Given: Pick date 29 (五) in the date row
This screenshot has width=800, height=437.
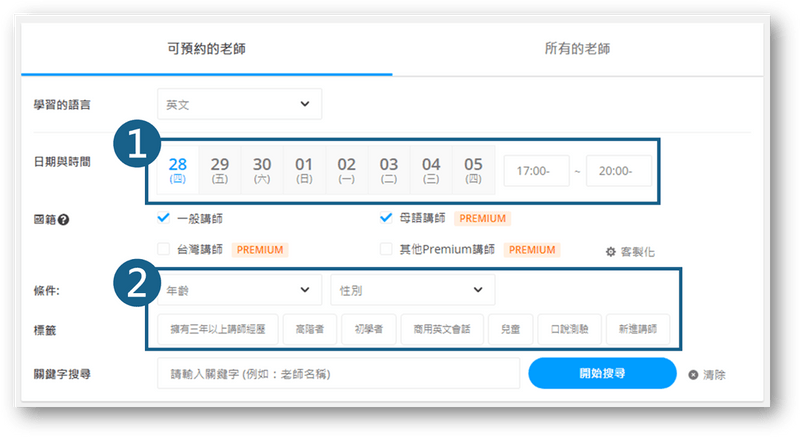Looking at the screenshot, I should click(x=220, y=169).
